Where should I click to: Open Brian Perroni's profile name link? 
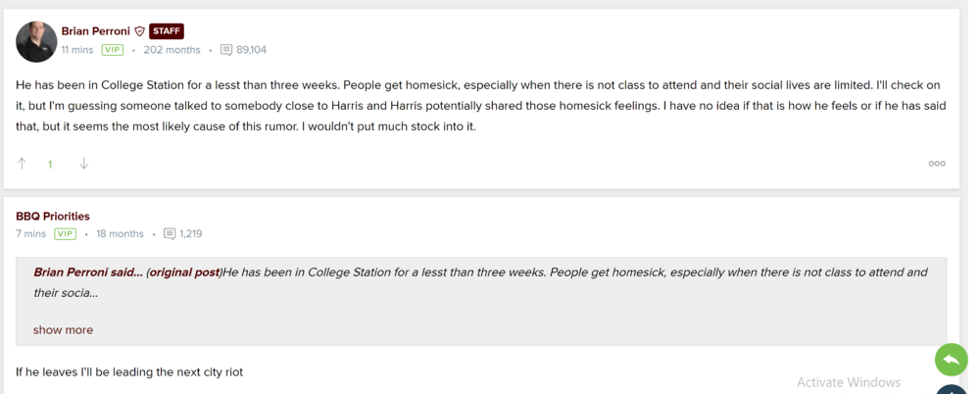tap(95, 31)
